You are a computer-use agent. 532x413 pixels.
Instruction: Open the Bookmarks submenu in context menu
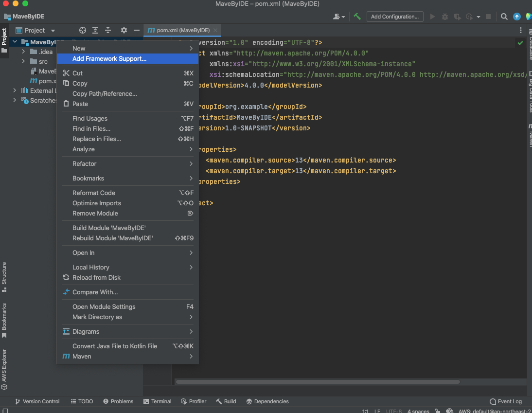pyautogui.click(x=127, y=179)
